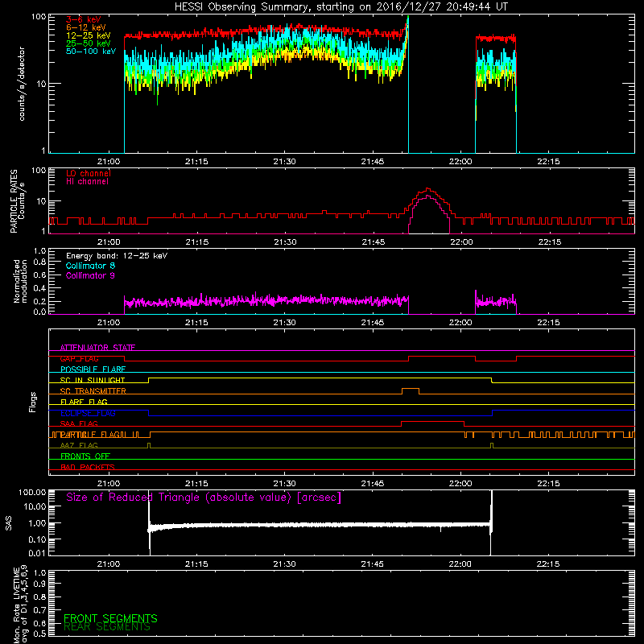Select the orange 6-12 keV legend label
This screenshot has width=644, height=644.
pos(86,27)
